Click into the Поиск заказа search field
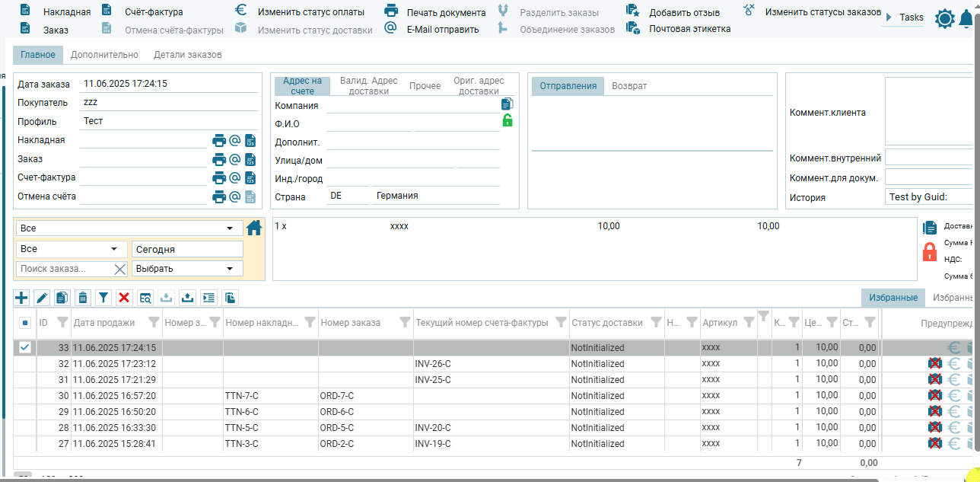This screenshot has width=980, height=482. pyautogui.click(x=65, y=269)
